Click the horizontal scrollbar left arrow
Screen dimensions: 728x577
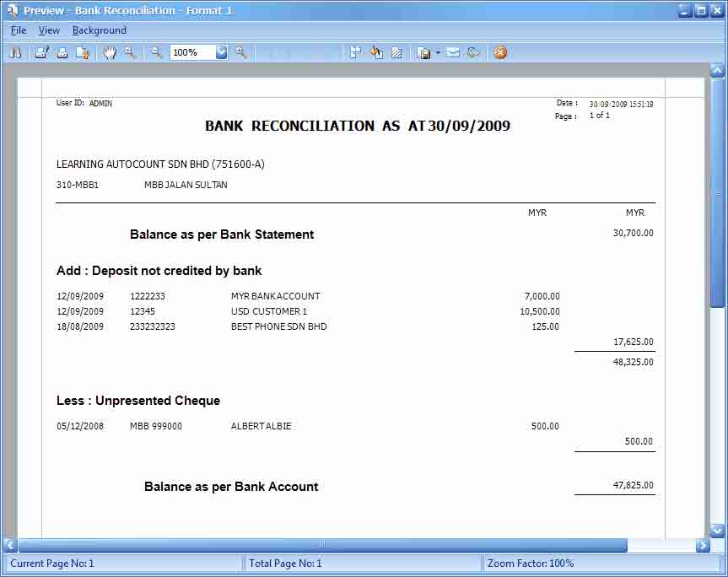pyautogui.click(x=10, y=546)
